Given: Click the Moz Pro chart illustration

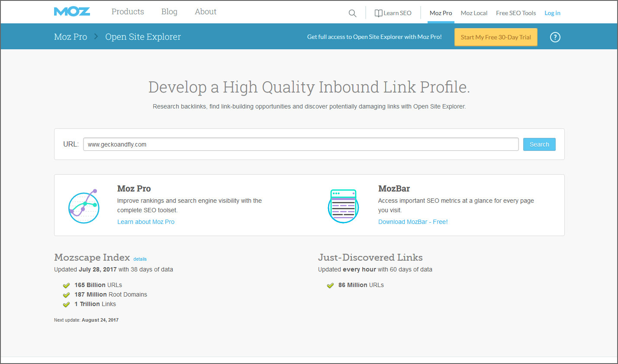Looking at the screenshot, I should click(84, 206).
